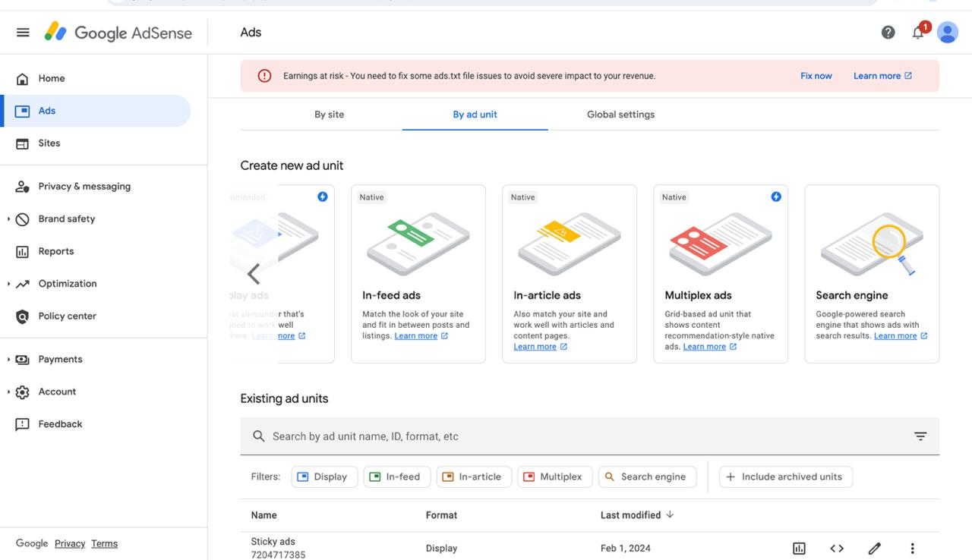Create a Search engine unit
The image size is (972, 560).
(x=872, y=274)
